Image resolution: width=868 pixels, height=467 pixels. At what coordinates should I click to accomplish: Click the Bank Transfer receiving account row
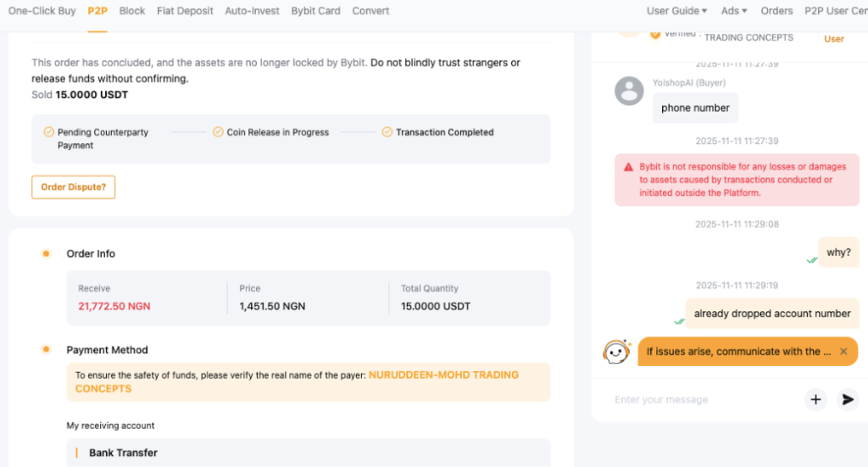coord(309,453)
